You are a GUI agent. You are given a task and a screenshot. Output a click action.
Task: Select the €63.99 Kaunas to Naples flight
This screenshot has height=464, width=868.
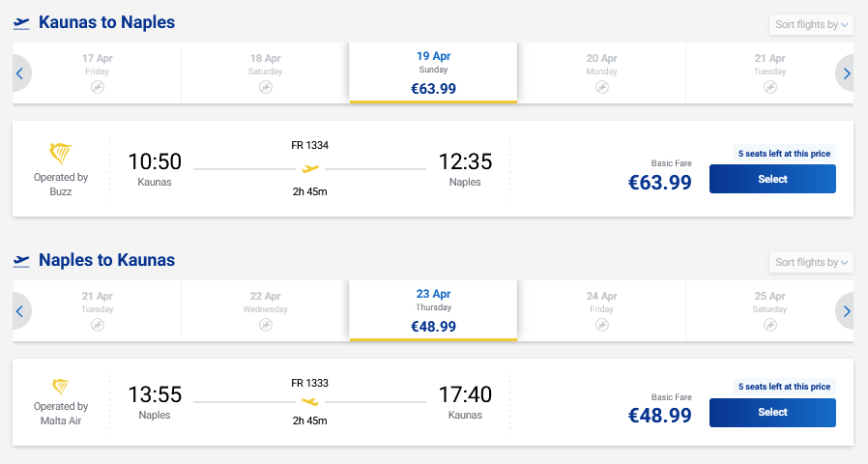click(772, 179)
